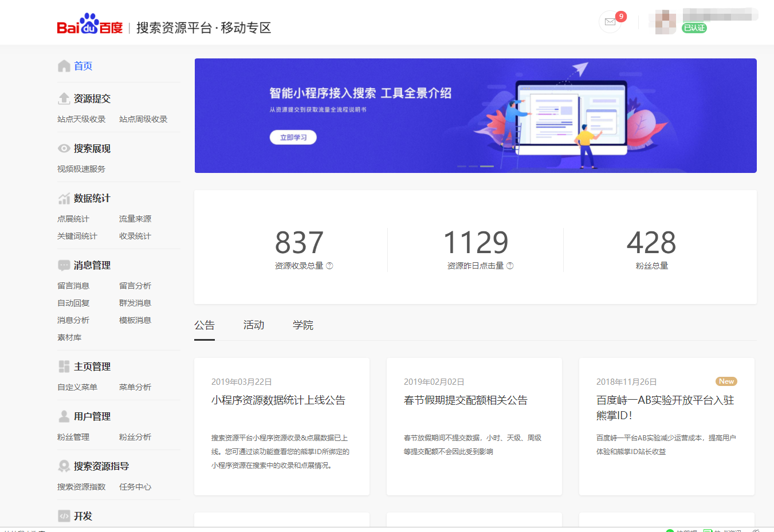Screen dimensions: 774x532
Task: Open 自动回复 settings
Action: [73, 303]
